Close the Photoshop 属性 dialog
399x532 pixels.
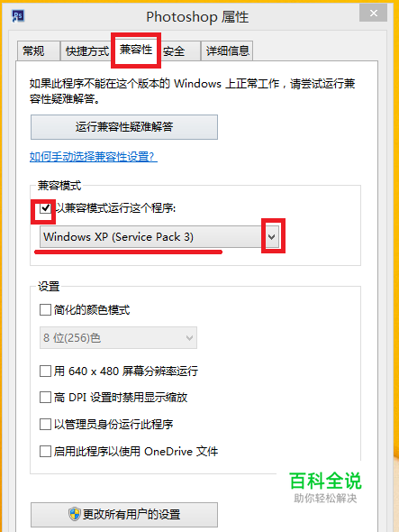[373, 14]
